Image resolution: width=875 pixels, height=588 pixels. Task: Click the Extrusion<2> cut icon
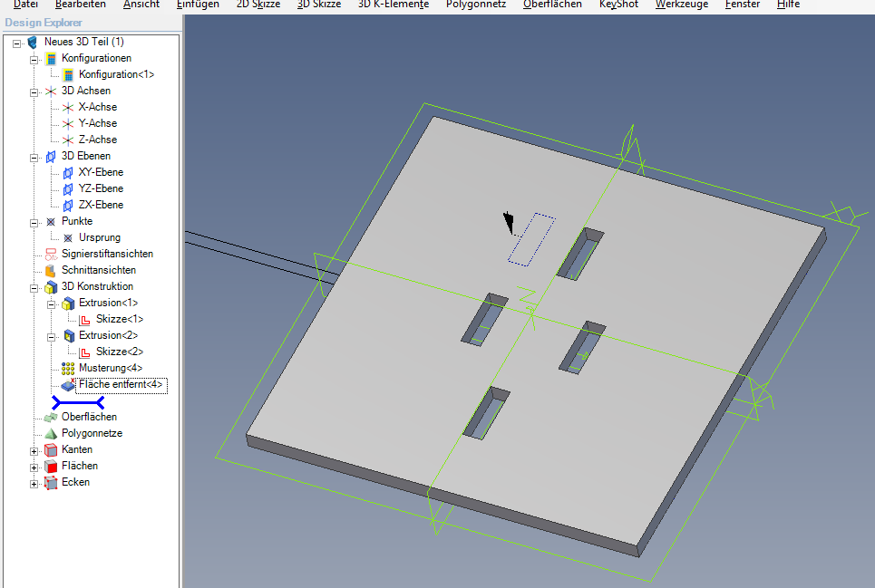[69, 335]
